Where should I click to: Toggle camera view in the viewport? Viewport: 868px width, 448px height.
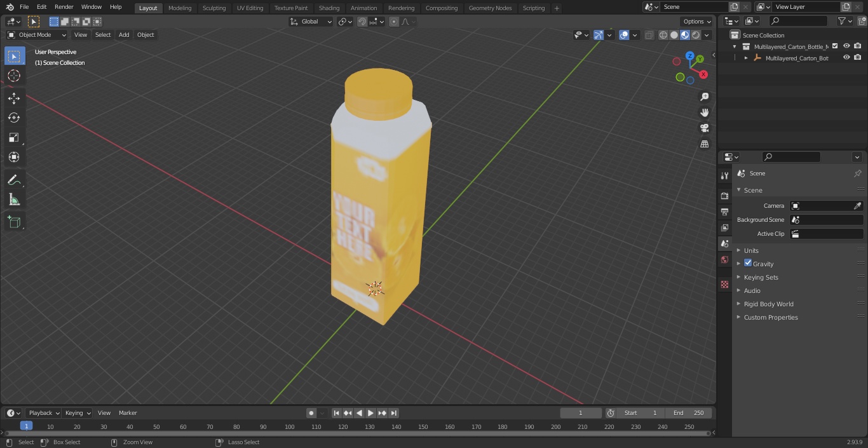(704, 128)
